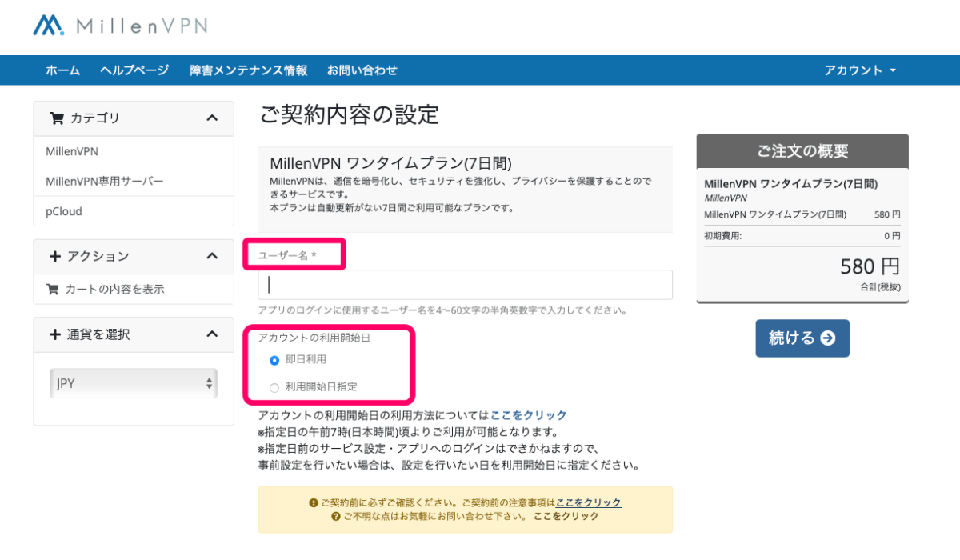Click the question icon before ご不明な点は
The image size is (960, 560).
(x=336, y=516)
